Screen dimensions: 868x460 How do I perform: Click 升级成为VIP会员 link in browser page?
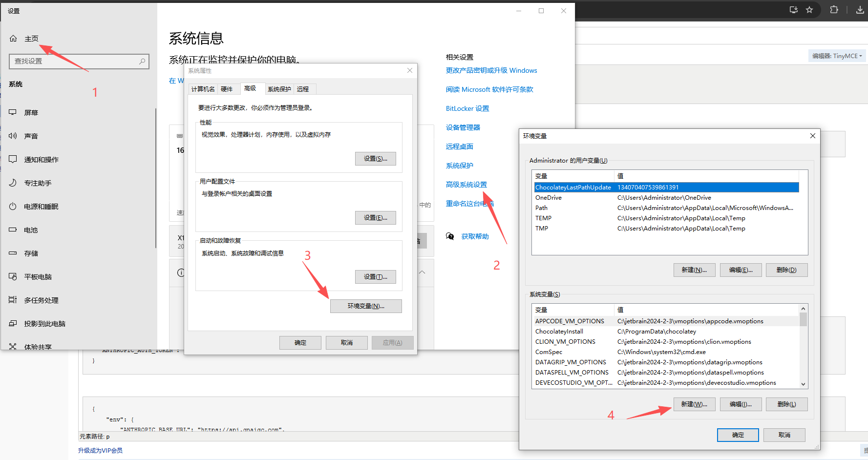pyautogui.click(x=100, y=450)
